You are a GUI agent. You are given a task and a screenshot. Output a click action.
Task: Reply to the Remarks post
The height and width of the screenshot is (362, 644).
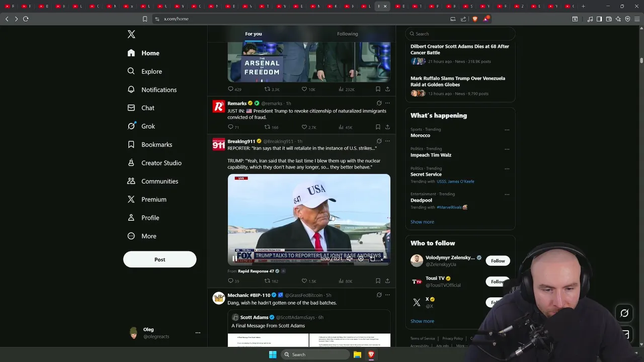[x=234, y=127]
